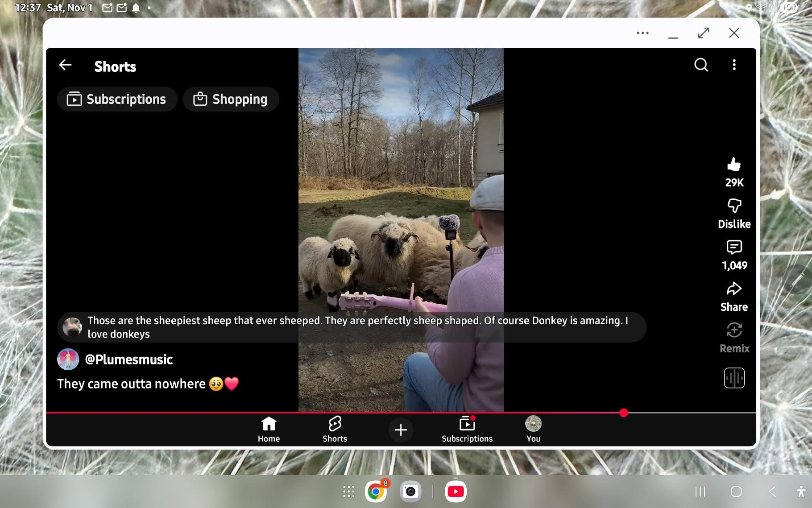
Task: Open the sound waveform button
Action: click(734, 378)
